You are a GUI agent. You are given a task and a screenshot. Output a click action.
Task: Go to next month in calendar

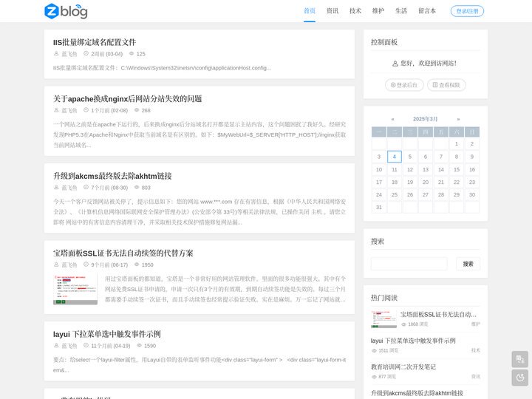click(x=458, y=119)
